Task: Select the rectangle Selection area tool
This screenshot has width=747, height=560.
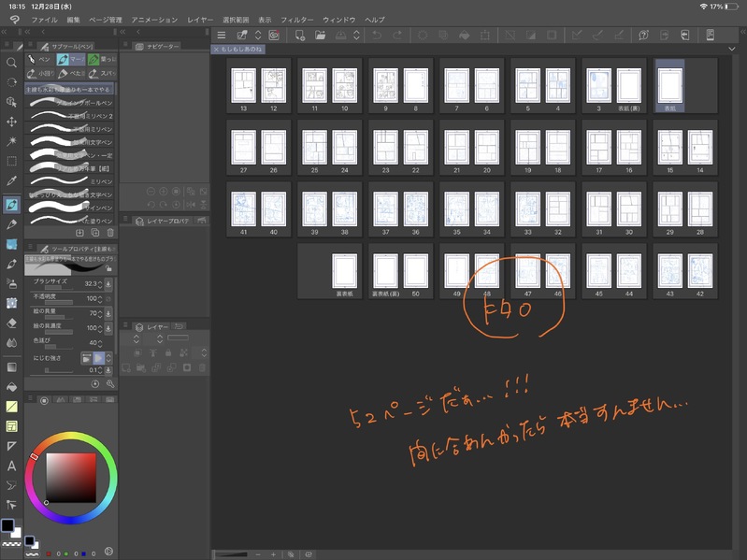Action: tap(11, 161)
